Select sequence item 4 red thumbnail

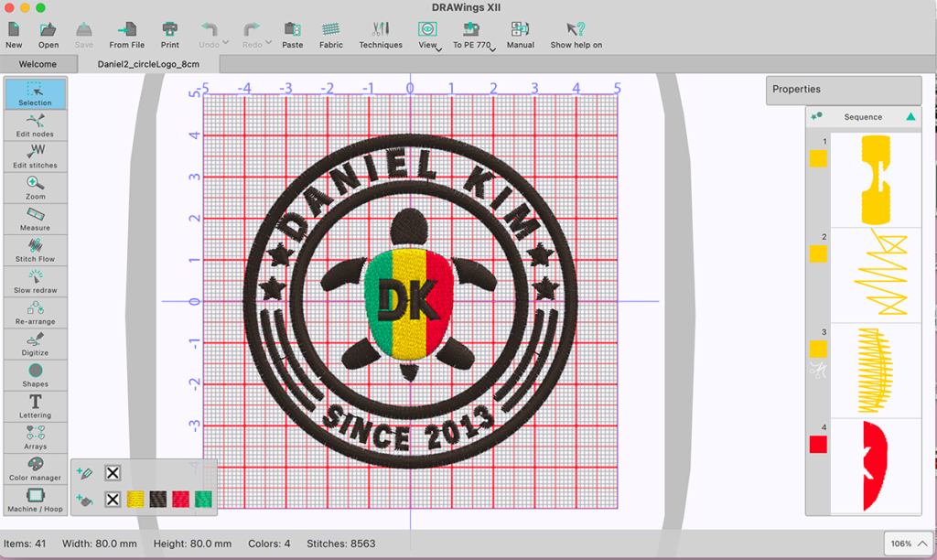point(876,466)
